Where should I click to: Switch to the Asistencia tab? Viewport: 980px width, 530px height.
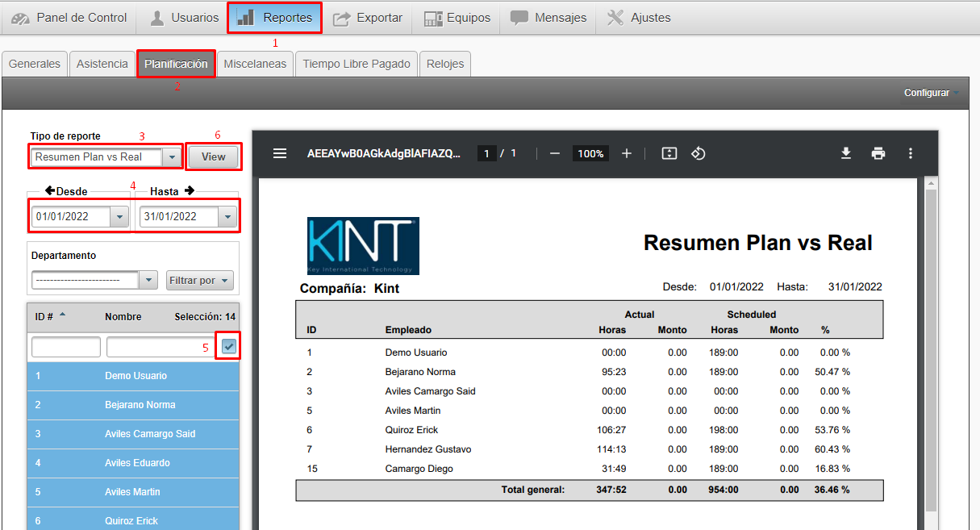pyautogui.click(x=102, y=64)
